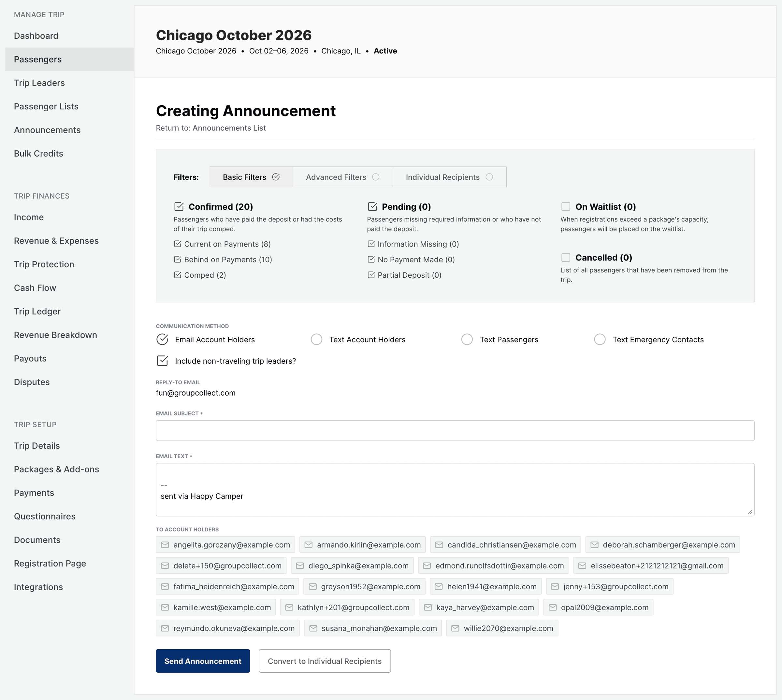Switch to the Advanced Filters tab

[336, 176]
